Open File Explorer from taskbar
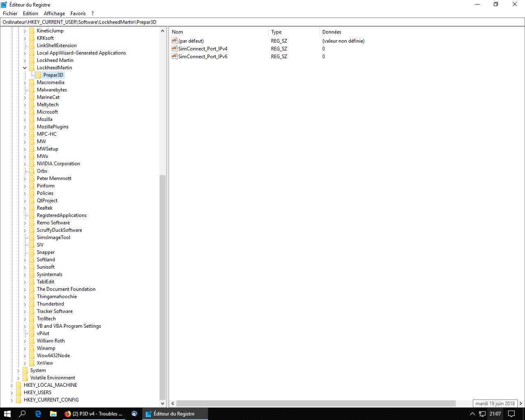The width and height of the screenshot is (525, 420). [x=53, y=414]
